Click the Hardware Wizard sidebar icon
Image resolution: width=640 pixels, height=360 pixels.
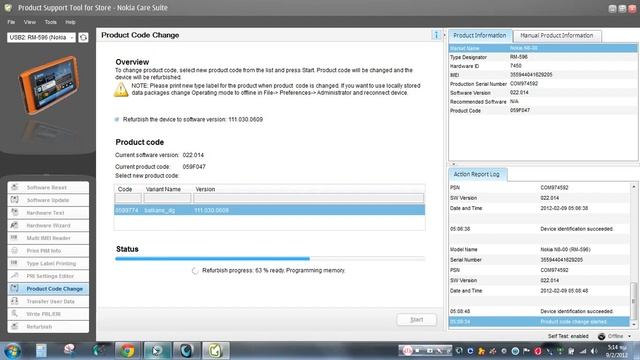15,225
